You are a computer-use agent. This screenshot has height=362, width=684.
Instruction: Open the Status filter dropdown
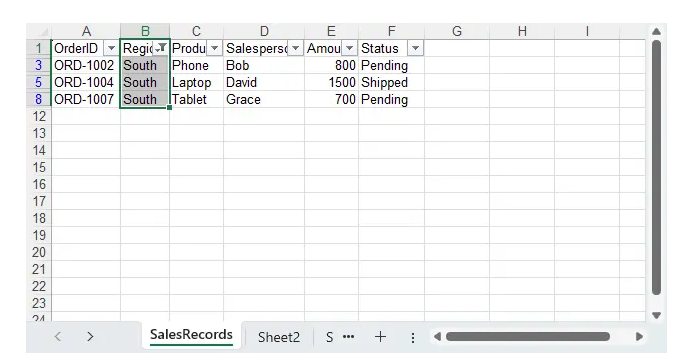(x=415, y=48)
